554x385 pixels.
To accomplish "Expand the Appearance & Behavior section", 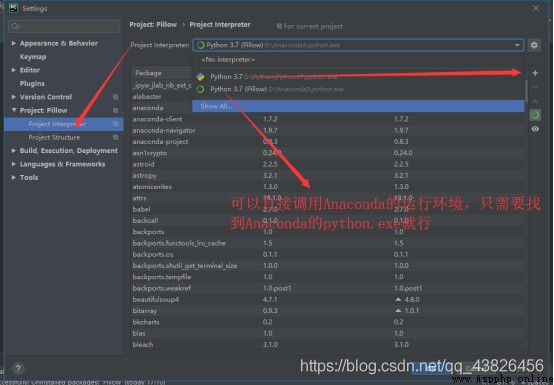I will (x=13, y=43).
